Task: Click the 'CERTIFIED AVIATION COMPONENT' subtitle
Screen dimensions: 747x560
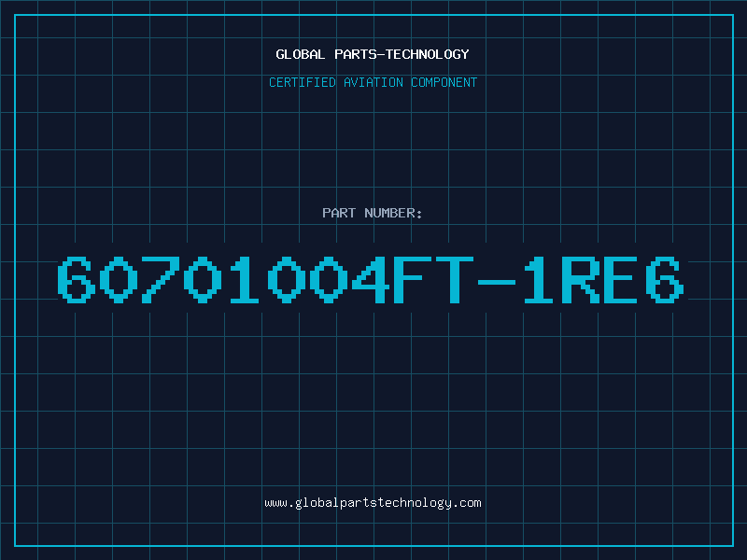Action: tap(373, 82)
